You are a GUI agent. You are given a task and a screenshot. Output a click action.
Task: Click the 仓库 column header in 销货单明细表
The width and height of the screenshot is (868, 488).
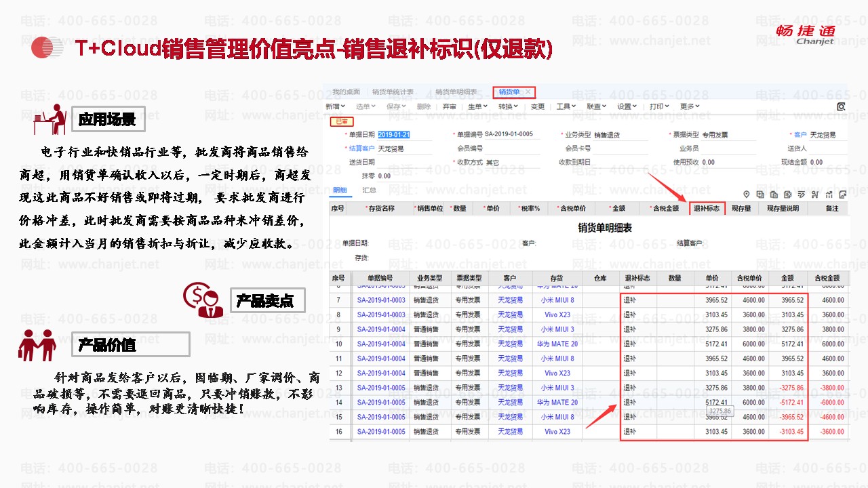tap(600, 278)
